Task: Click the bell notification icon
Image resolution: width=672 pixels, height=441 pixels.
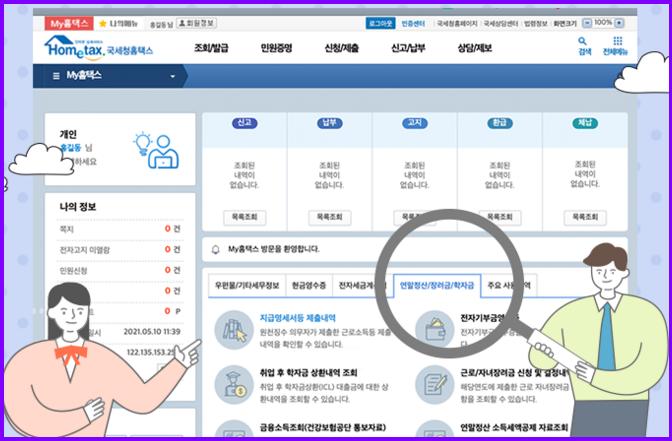Action: [216, 249]
